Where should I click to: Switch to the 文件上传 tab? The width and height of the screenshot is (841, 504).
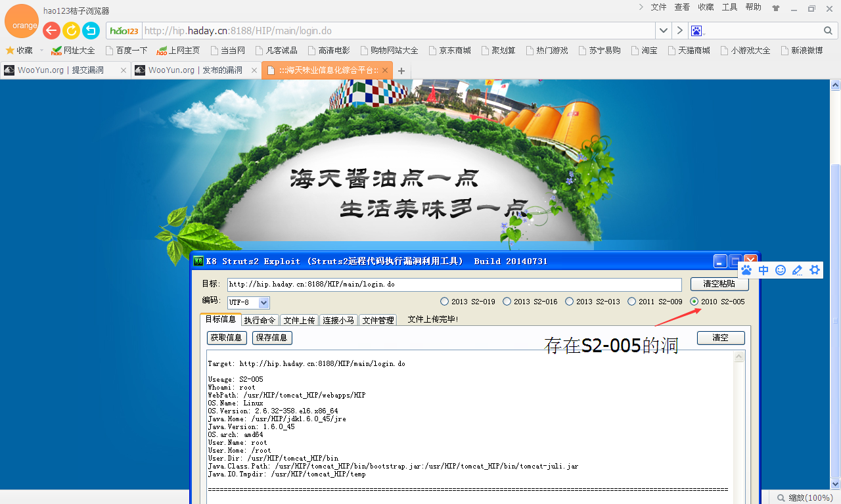click(299, 320)
